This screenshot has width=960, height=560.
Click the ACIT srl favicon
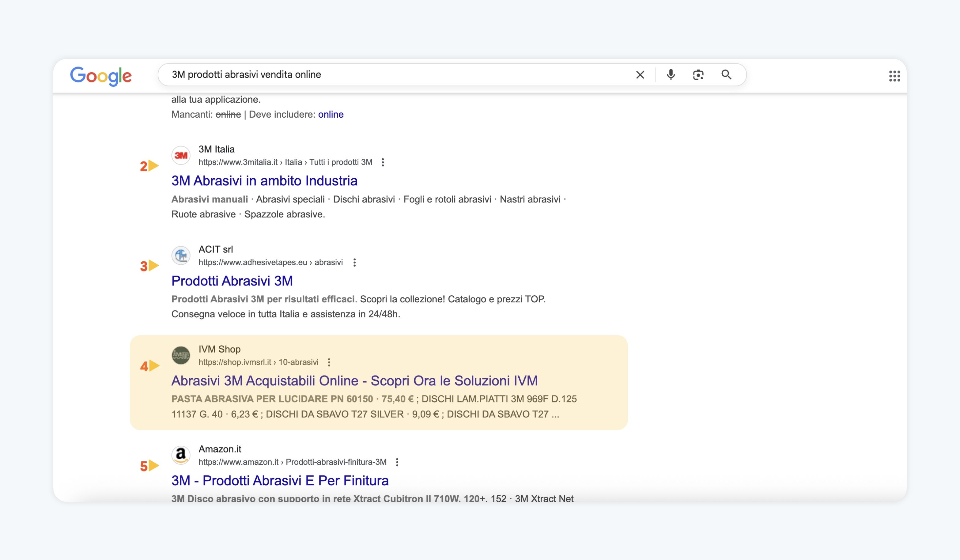(181, 255)
